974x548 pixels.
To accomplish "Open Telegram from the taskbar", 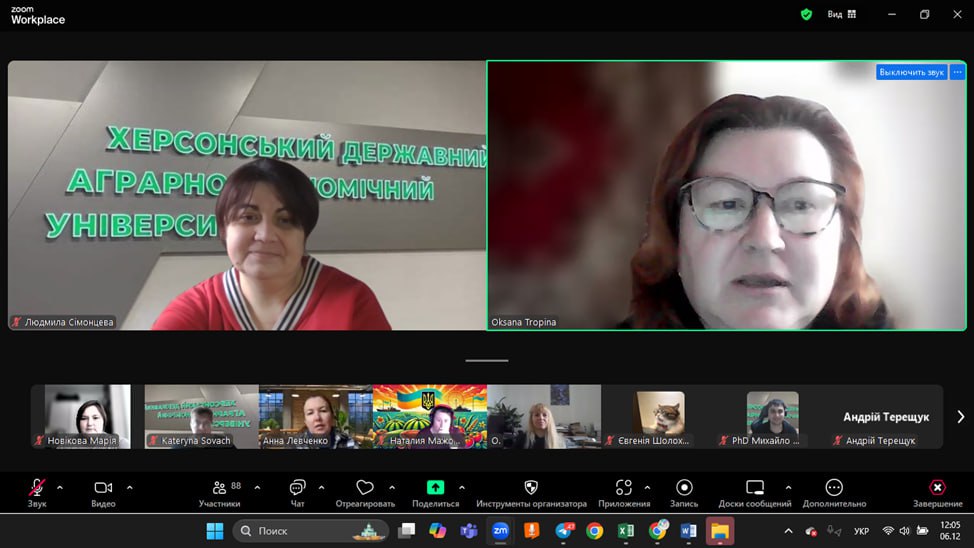I will coord(563,531).
